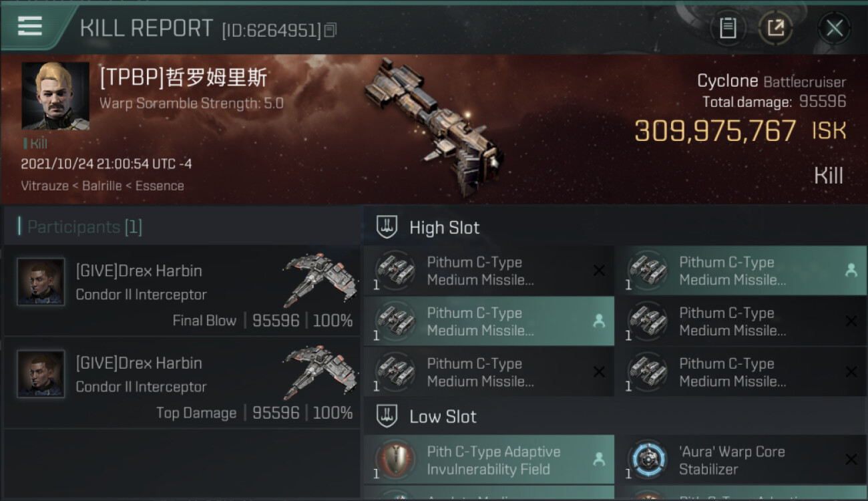Viewport: 868px width, 501px height.
Task: Click Low Slot section shield icon
Action: click(387, 416)
